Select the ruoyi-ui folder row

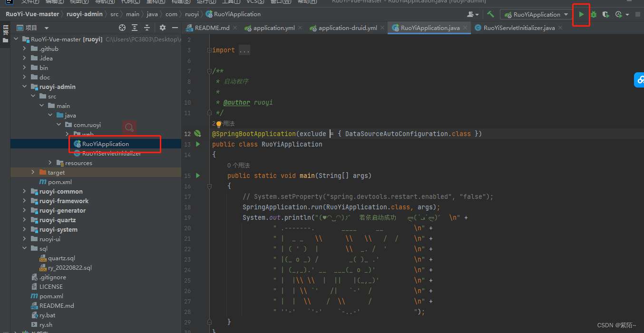pyautogui.click(x=96, y=239)
